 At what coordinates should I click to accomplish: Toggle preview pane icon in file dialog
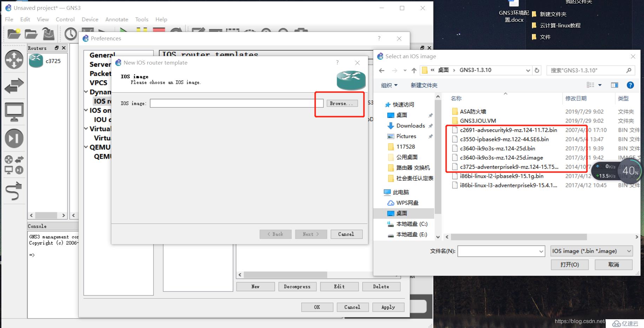tap(615, 85)
